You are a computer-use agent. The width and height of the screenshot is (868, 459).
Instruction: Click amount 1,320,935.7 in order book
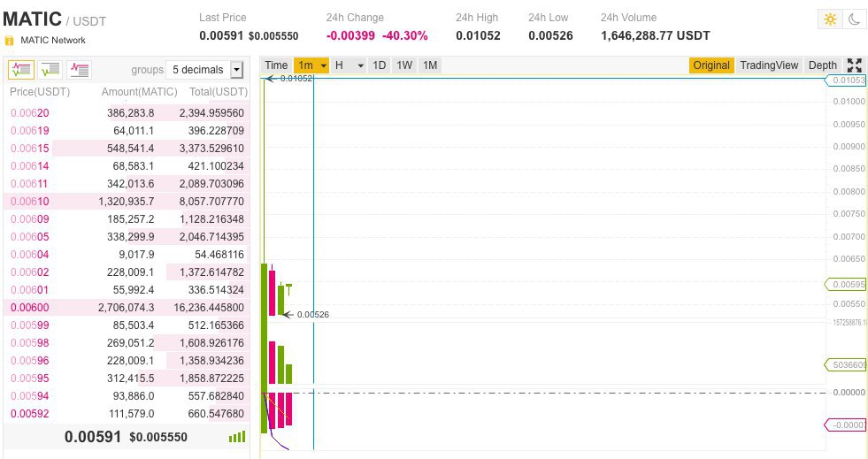point(127,202)
